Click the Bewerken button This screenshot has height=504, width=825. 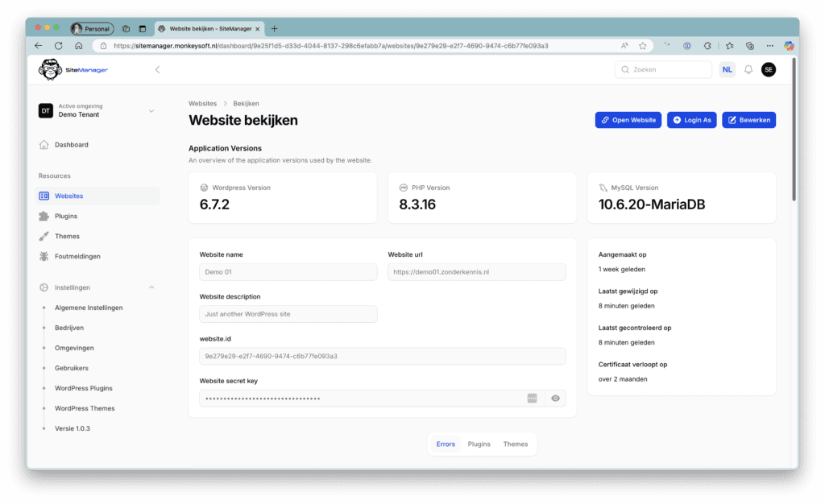[748, 120]
